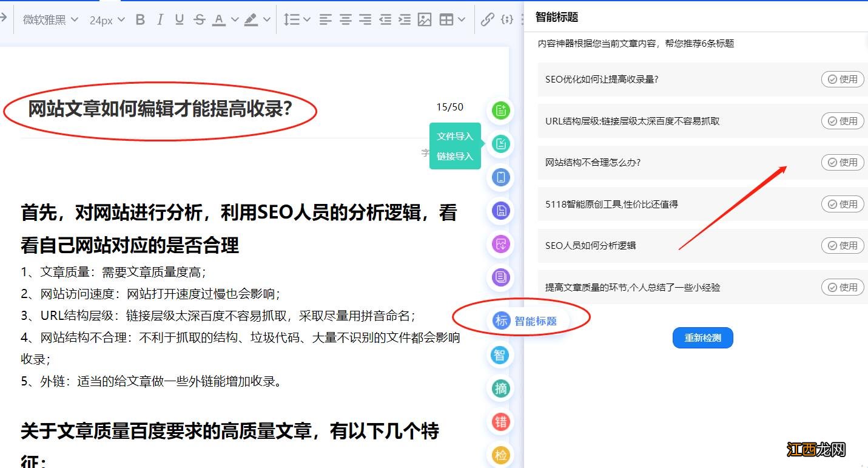868x468 pixels.
Task: Use the title '5118智能原创工具,性价比还值得'
Action: [x=843, y=204]
